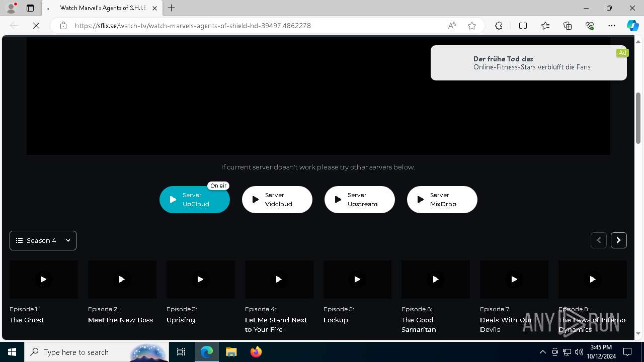Play Episode 5 Lockup thumbnail

357,279
